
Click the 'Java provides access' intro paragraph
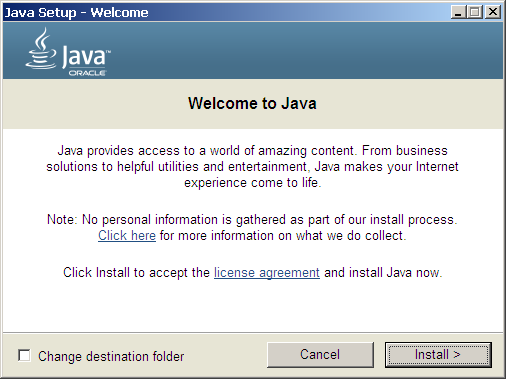(x=252, y=167)
